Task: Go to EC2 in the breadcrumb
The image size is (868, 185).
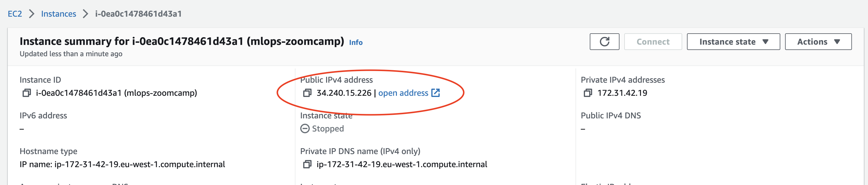Action: (15, 14)
